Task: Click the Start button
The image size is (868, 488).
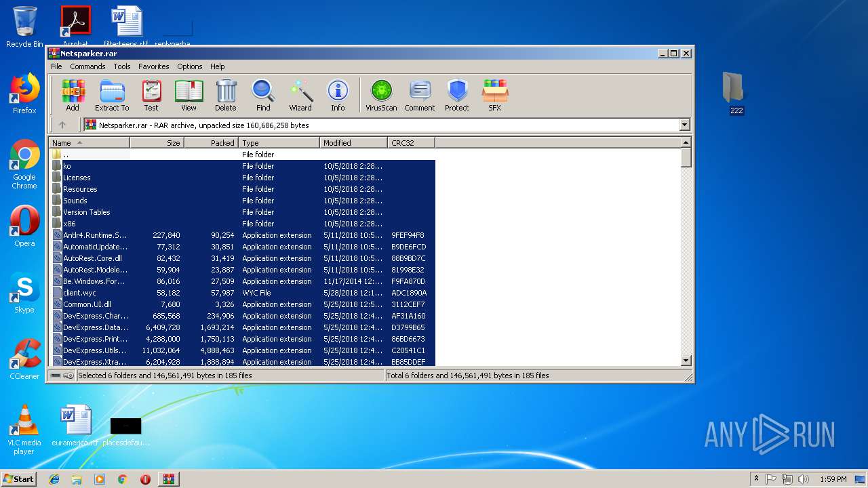Action: click(19, 479)
